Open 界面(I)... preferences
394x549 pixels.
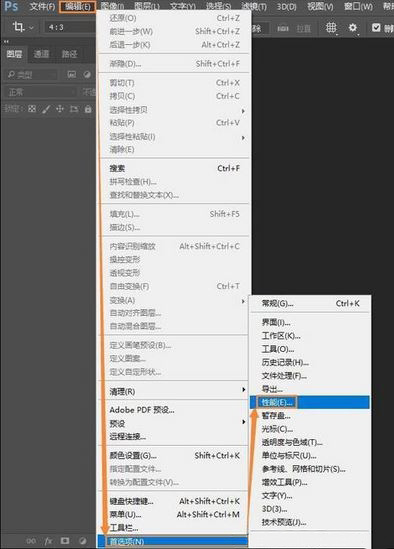(310, 322)
